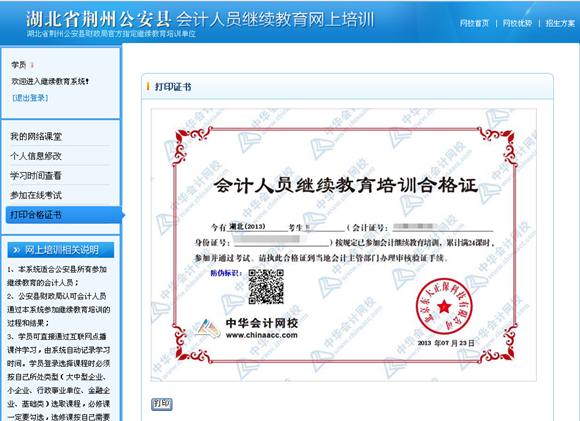Click the banner subtitle 湖北省荆州公安县财政局官方指定继续教育培训单位
The height and width of the screenshot is (421, 580).
coord(111,34)
